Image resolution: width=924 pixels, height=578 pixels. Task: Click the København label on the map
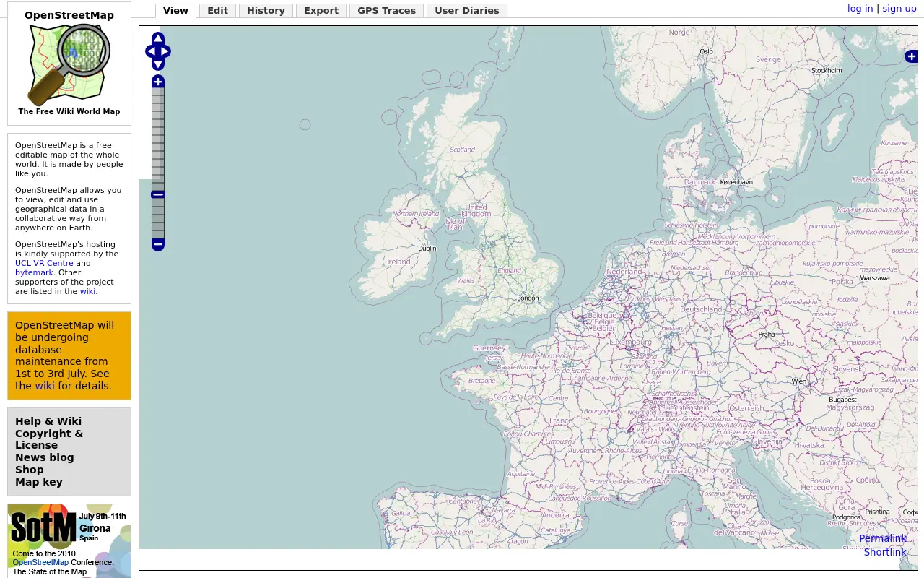point(736,182)
